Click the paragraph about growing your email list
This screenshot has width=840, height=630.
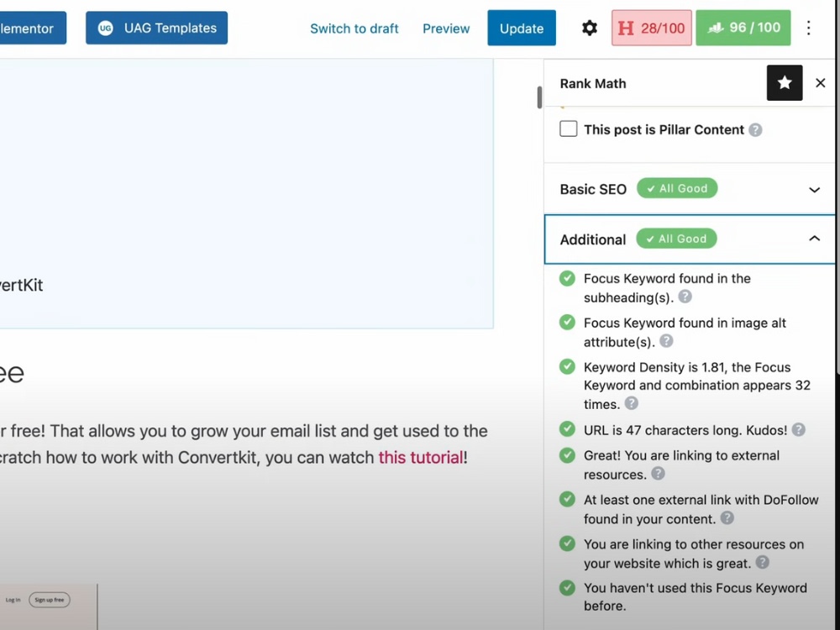click(244, 444)
